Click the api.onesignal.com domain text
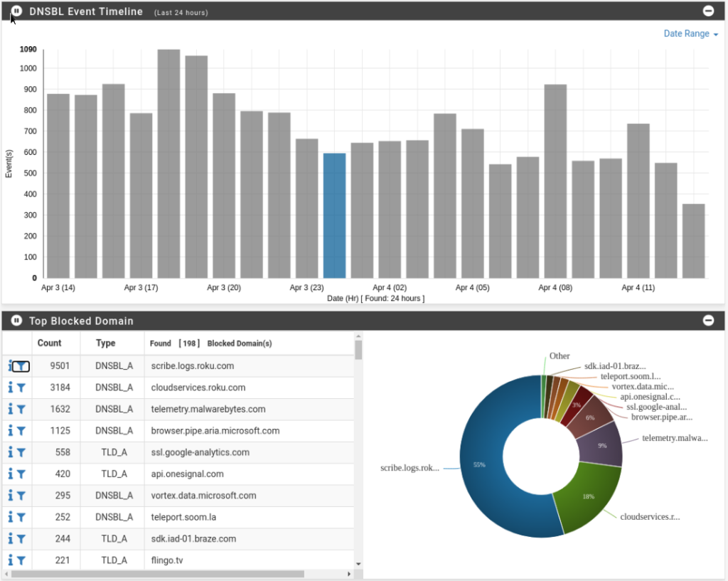 click(x=187, y=474)
